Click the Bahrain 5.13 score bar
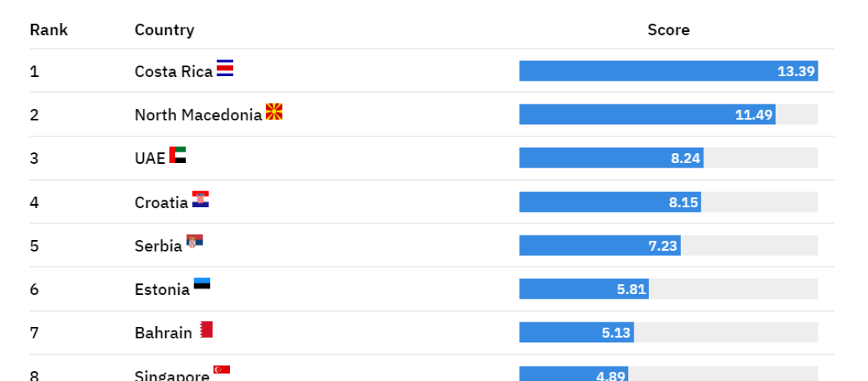Screen dimensions: 868x381 coord(576,332)
